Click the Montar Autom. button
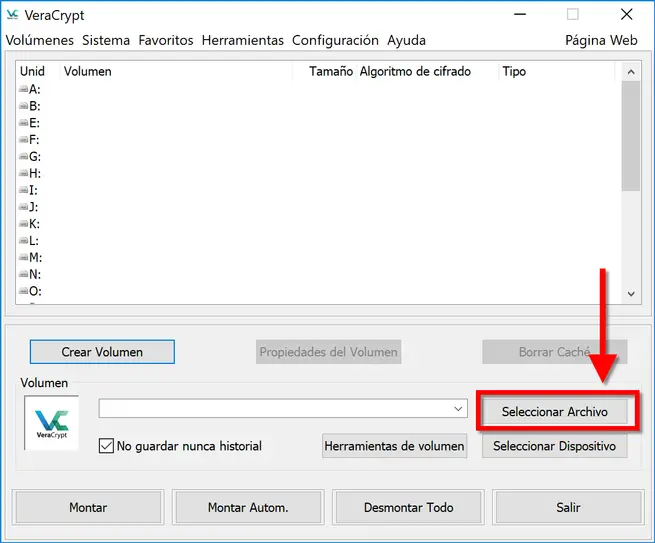Image resolution: width=655 pixels, height=543 pixels. [x=248, y=507]
